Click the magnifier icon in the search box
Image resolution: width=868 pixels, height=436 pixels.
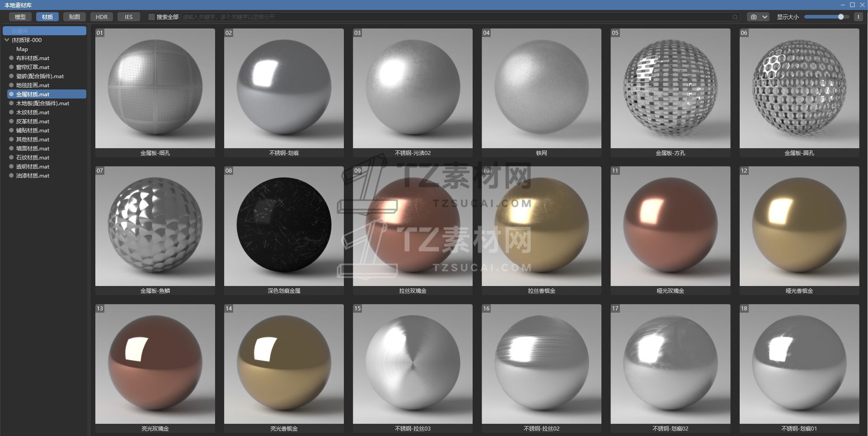coord(735,17)
